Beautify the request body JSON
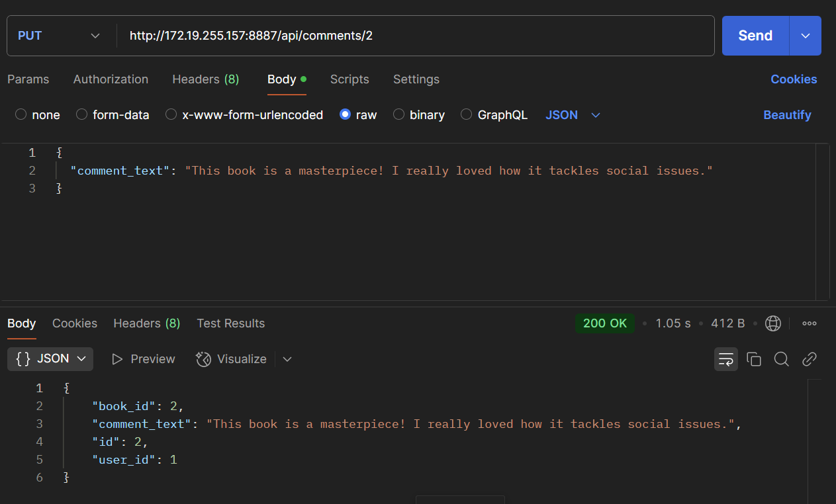This screenshot has width=836, height=504. [787, 115]
